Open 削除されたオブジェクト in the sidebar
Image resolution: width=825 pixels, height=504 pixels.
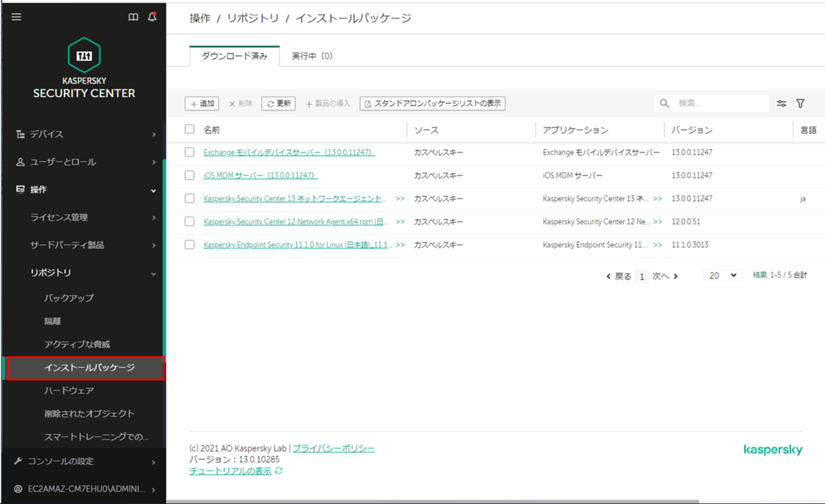coord(89,413)
